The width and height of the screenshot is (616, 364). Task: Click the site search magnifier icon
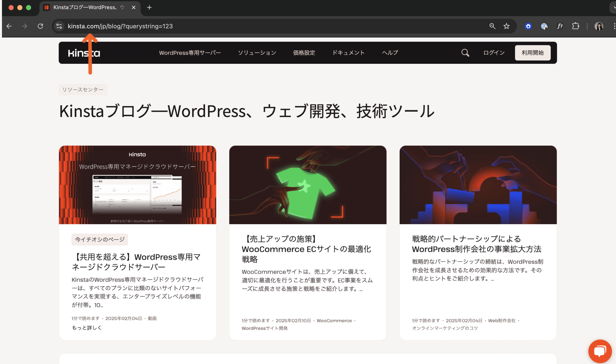465,53
